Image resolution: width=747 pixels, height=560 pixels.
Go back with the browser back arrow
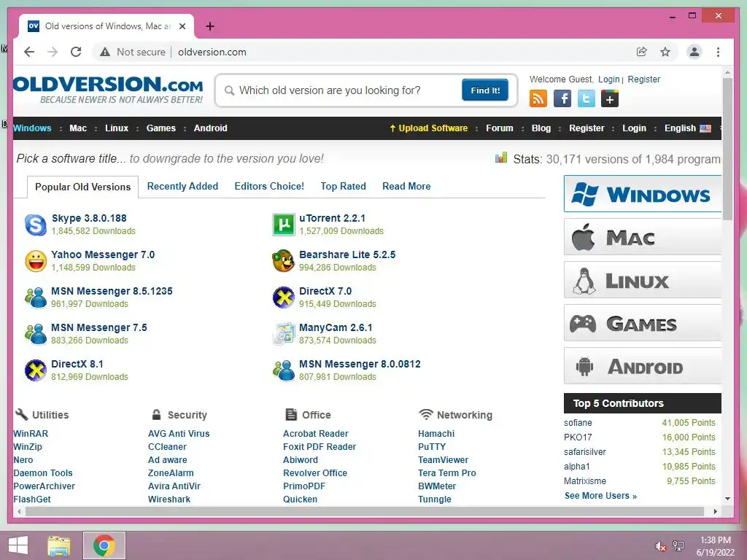tap(29, 52)
